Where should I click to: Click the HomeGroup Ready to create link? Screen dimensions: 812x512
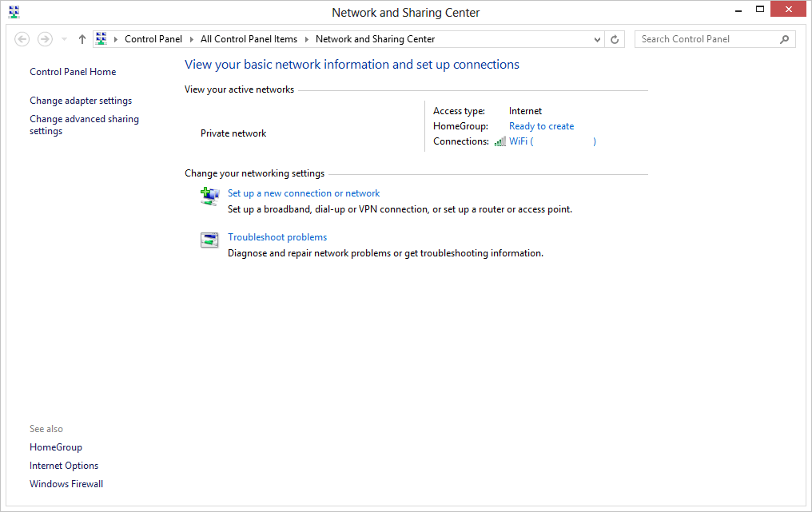click(x=541, y=126)
